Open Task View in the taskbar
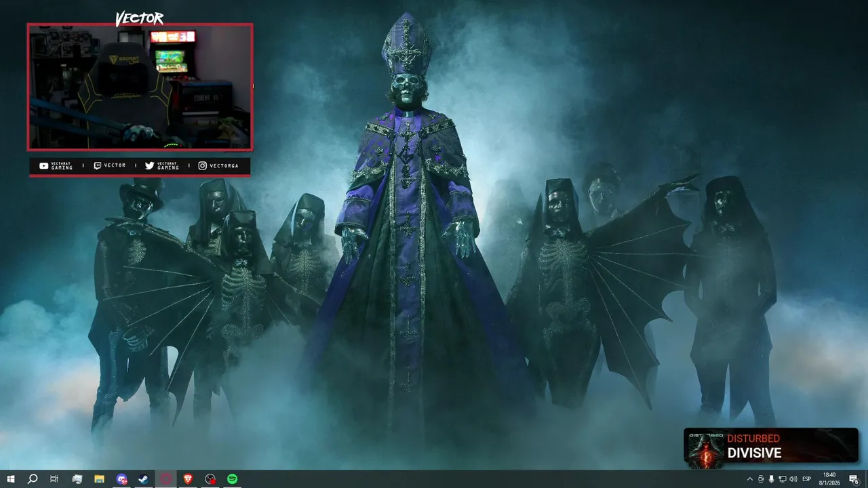868x488 pixels. (54, 479)
